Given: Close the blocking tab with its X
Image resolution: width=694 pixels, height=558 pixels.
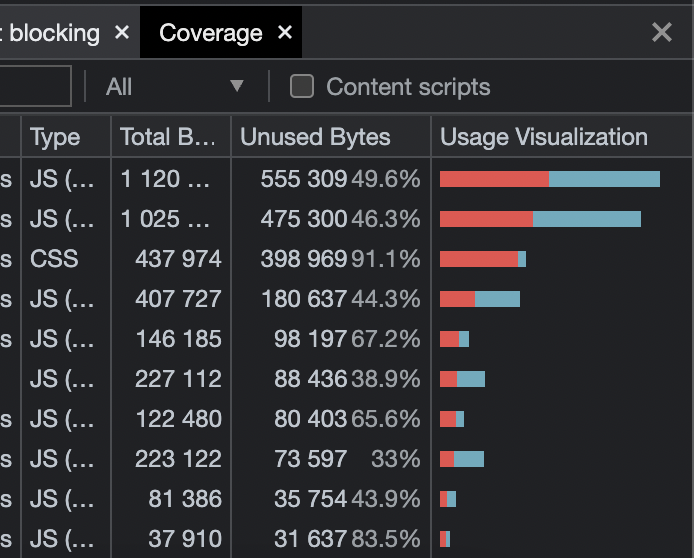Looking at the screenshot, I should 122,32.
